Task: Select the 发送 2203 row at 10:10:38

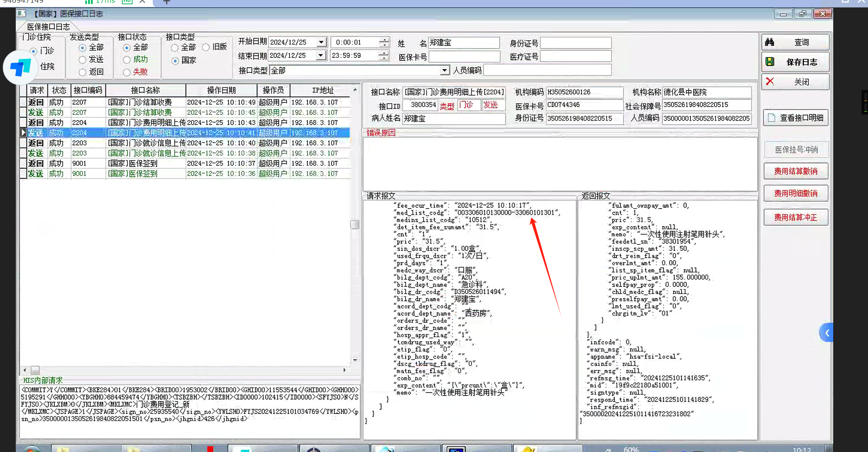Action: [185, 153]
